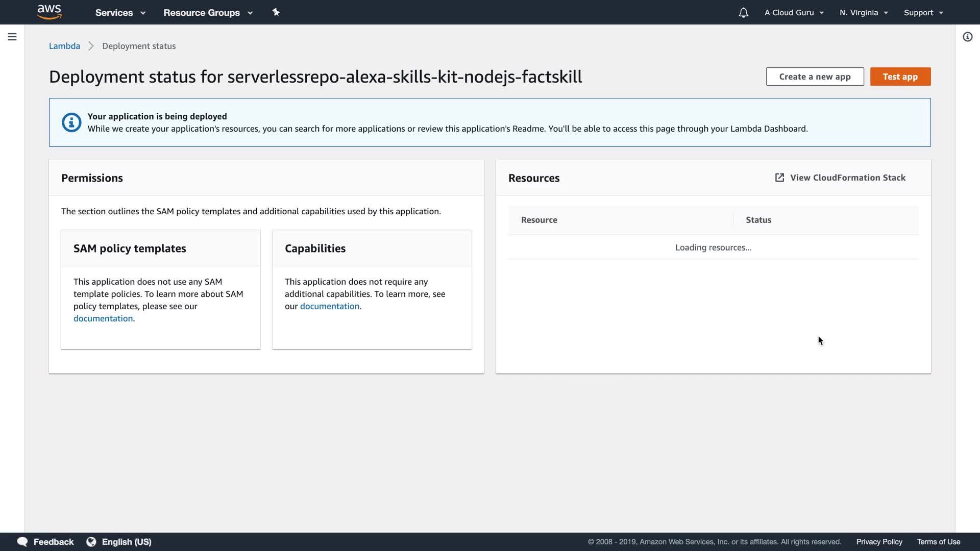Click the Feedback speech bubble icon
The image size is (980, 551).
coord(22,542)
